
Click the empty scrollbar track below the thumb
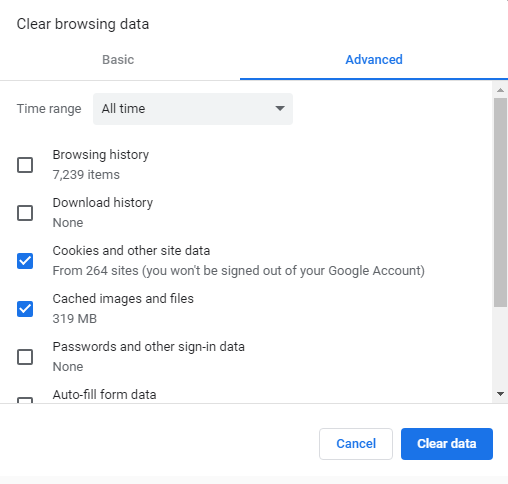coord(500,347)
